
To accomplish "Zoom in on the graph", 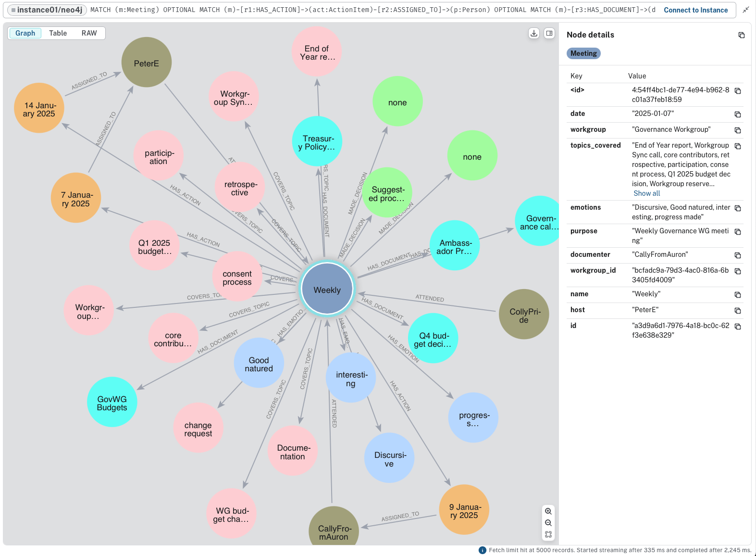I will pyautogui.click(x=548, y=511).
